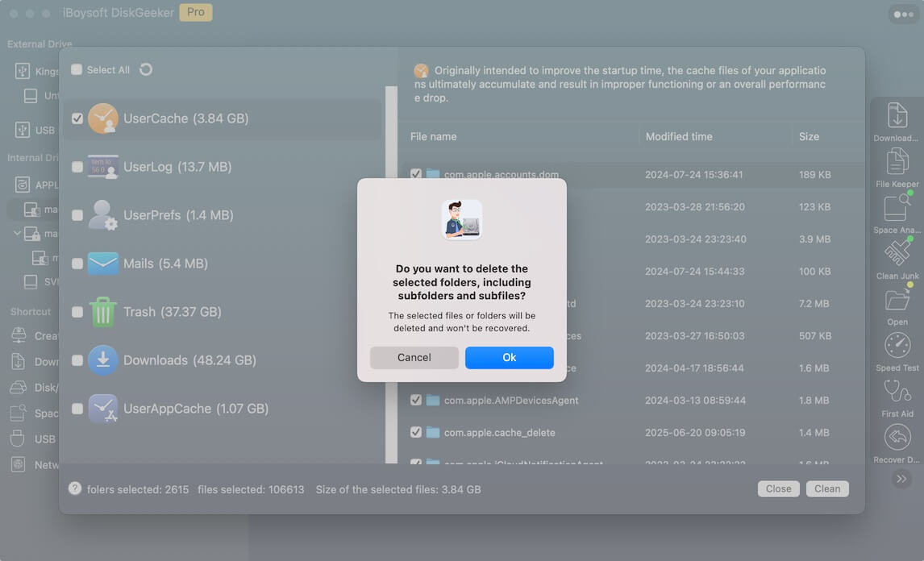Viewport: 924px width, 561px height.
Task: Toggle the Select All checkbox
Action: tap(77, 69)
